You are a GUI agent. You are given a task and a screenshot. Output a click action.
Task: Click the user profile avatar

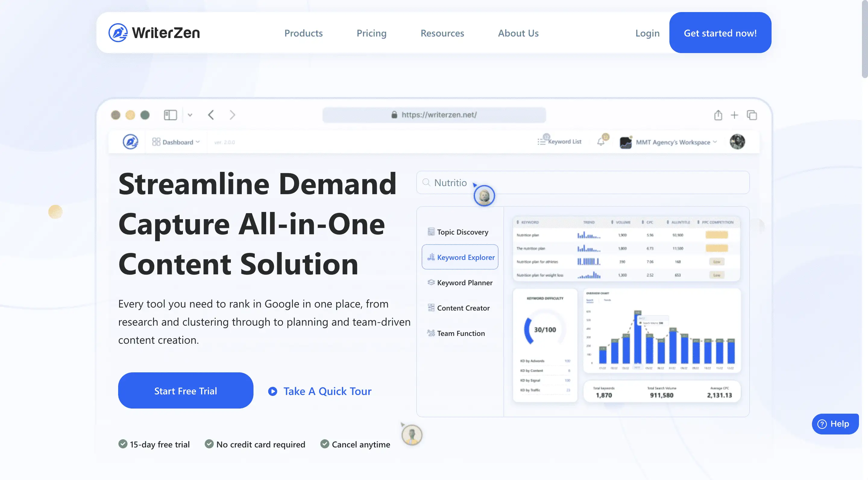[x=737, y=142]
